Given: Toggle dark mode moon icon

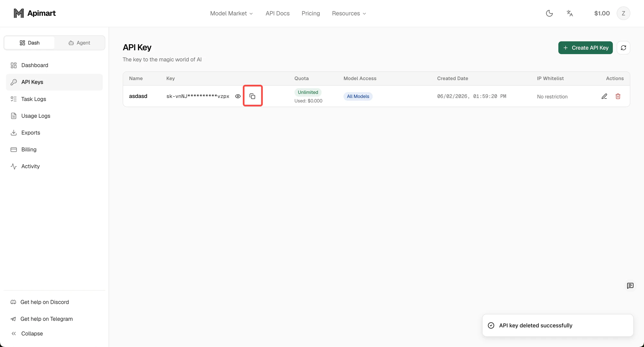Looking at the screenshot, I should (x=549, y=13).
